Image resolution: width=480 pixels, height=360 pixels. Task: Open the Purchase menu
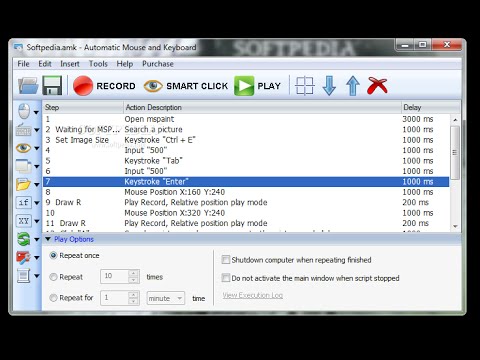(158, 64)
